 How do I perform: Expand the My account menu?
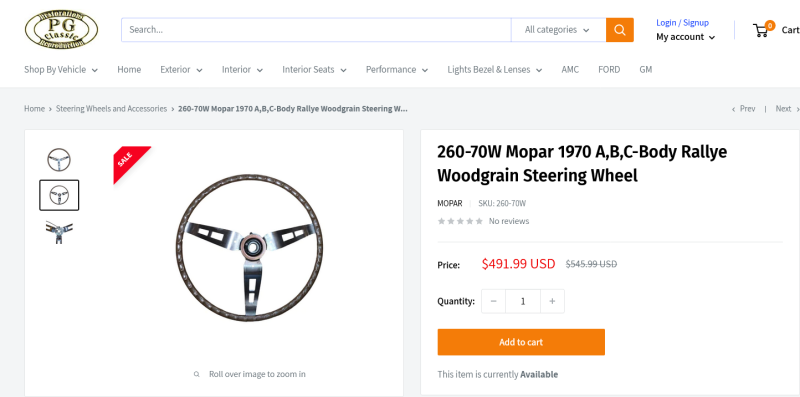point(685,37)
